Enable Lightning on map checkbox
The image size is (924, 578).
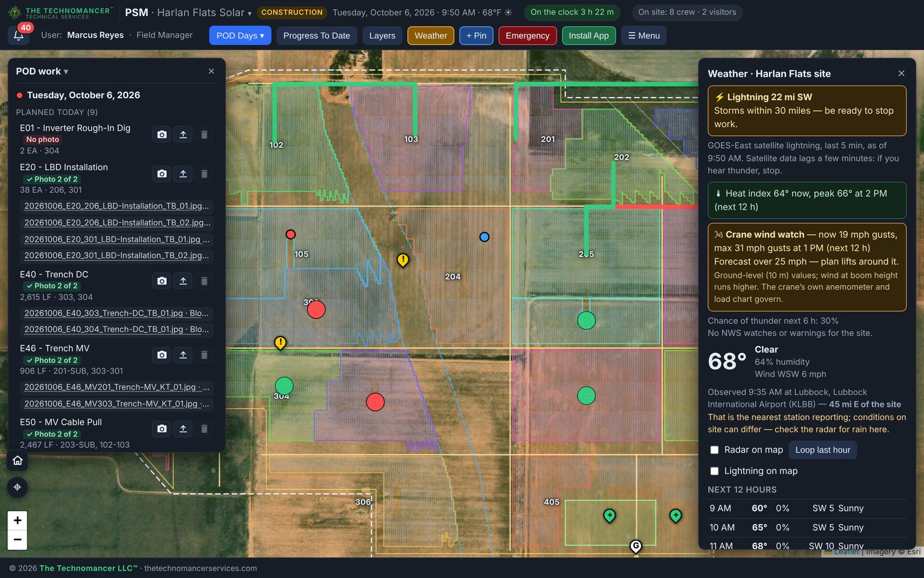(714, 471)
